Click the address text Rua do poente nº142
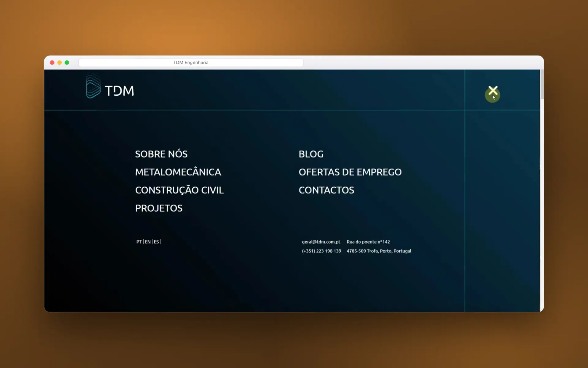The width and height of the screenshot is (588, 368). [x=368, y=242]
